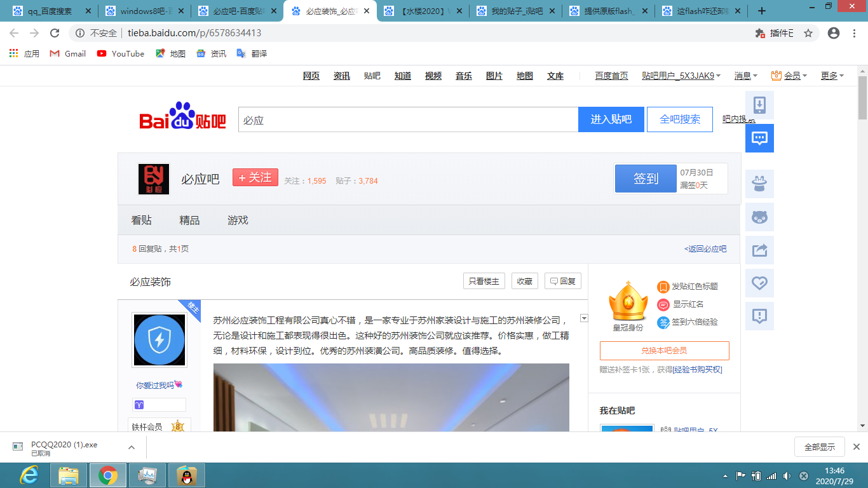Viewport: 868px width, 488px height.
Task: Click the 返回必应吧 link
Action: click(705, 249)
